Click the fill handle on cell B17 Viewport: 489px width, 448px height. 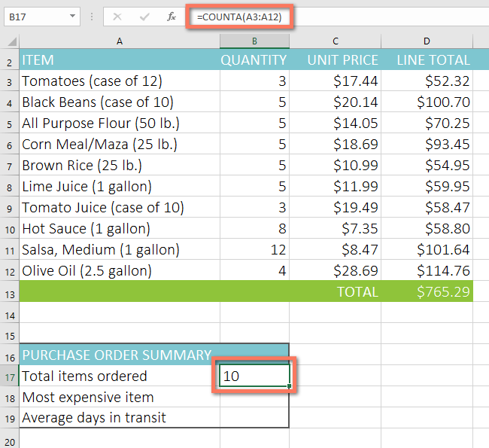(289, 387)
